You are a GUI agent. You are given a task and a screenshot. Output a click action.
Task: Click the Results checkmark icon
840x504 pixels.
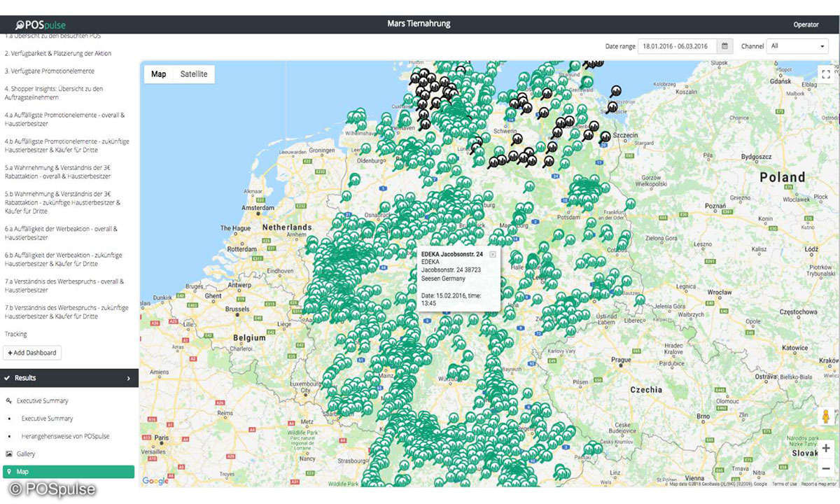click(x=7, y=378)
